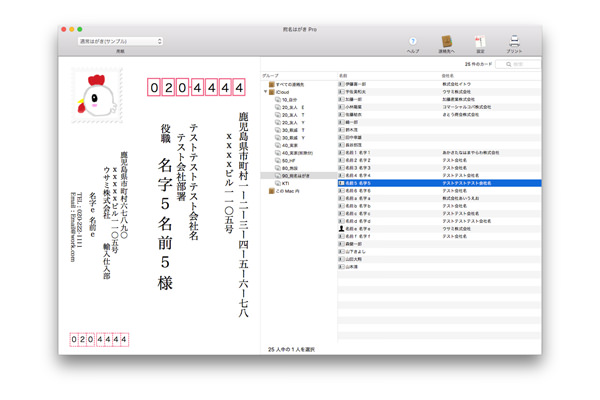The image size is (600, 400).
Task: Select the すべての連絡先 group icon
Action: click(x=272, y=85)
